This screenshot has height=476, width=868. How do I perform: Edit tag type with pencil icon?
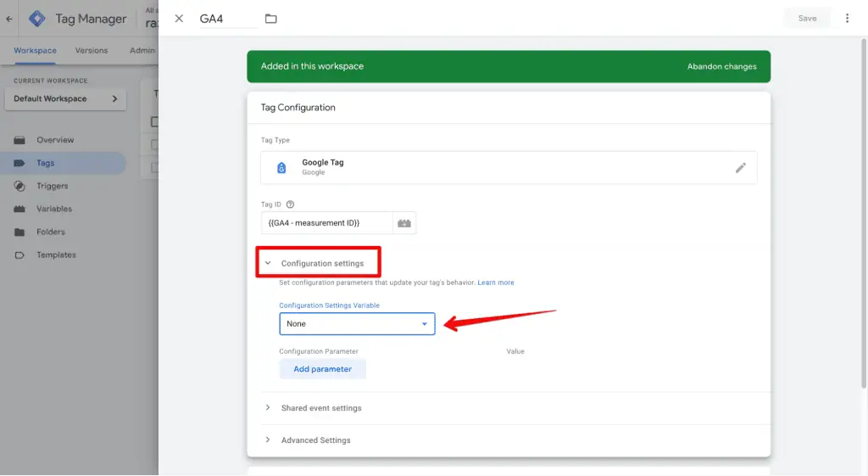click(740, 167)
